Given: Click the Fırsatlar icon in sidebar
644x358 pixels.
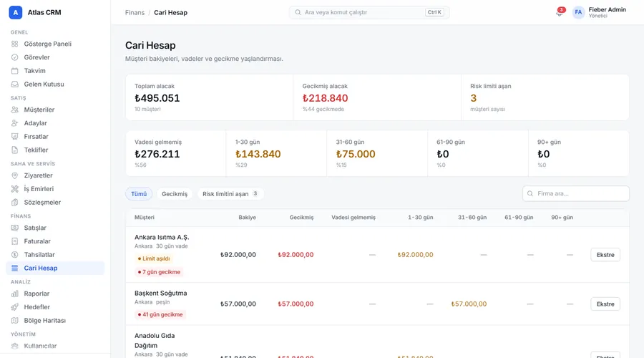Looking at the screenshot, I should pyautogui.click(x=15, y=137).
